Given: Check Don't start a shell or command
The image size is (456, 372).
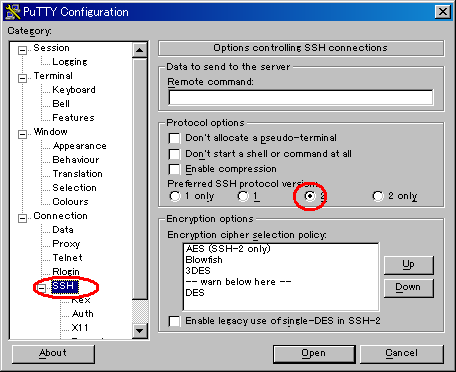Looking at the screenshot, I should [174, 154].
